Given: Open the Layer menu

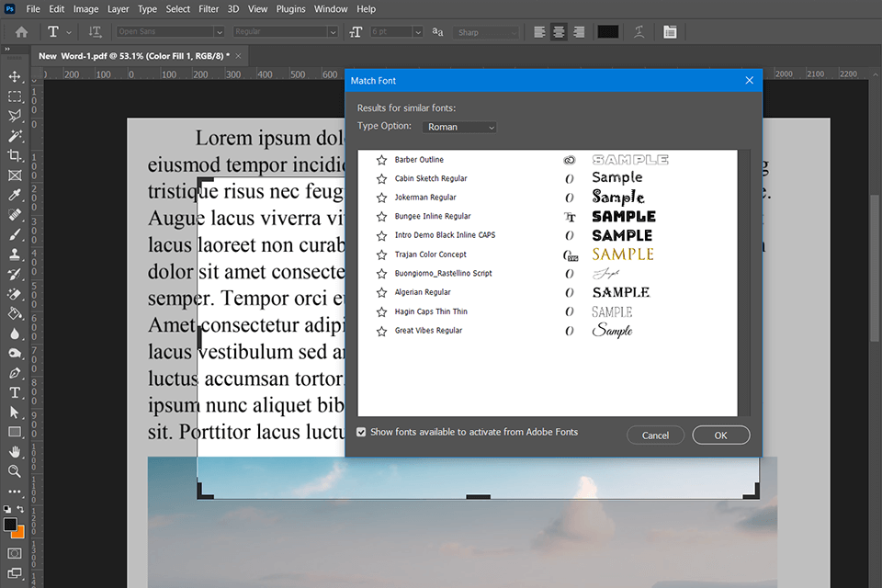Looking at the screenshot, I should coord(119,9).
